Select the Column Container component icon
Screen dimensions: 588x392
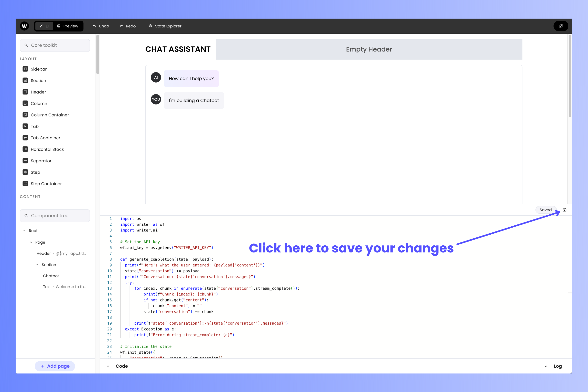coord(25,115)
